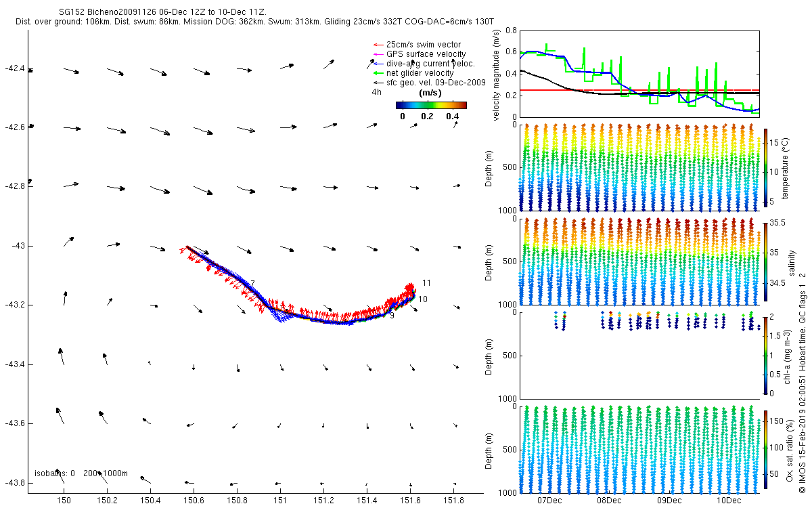Image resolution: width=812 pixels, height=508 pixels.
Task: Click the magenta GPS surface velocity arrow
Action: pyautogui.click(x=378, y=54)
